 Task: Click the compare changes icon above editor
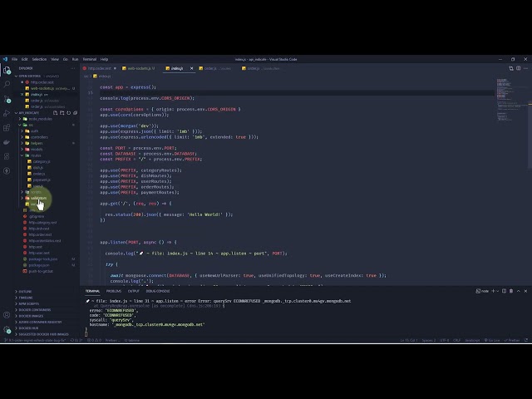pos(511,68)
